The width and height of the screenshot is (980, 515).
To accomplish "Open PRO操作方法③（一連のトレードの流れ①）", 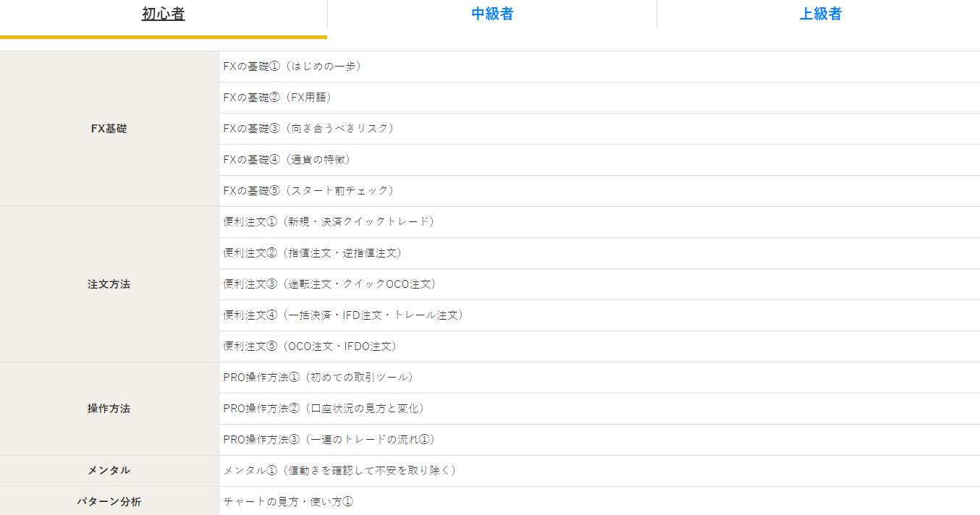I will 329,440.
